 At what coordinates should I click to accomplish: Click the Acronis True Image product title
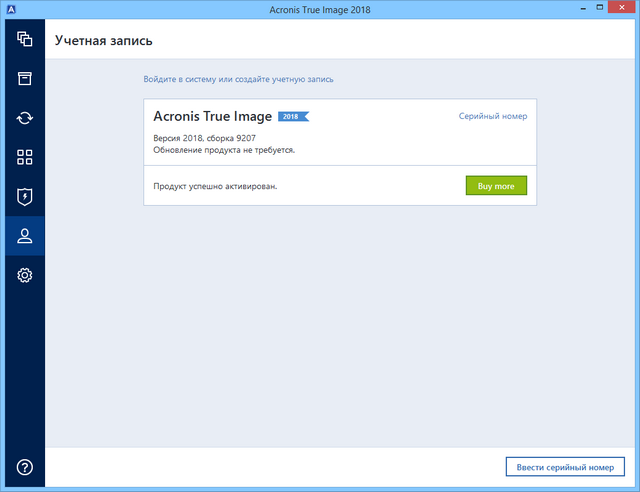pos(212,116)
